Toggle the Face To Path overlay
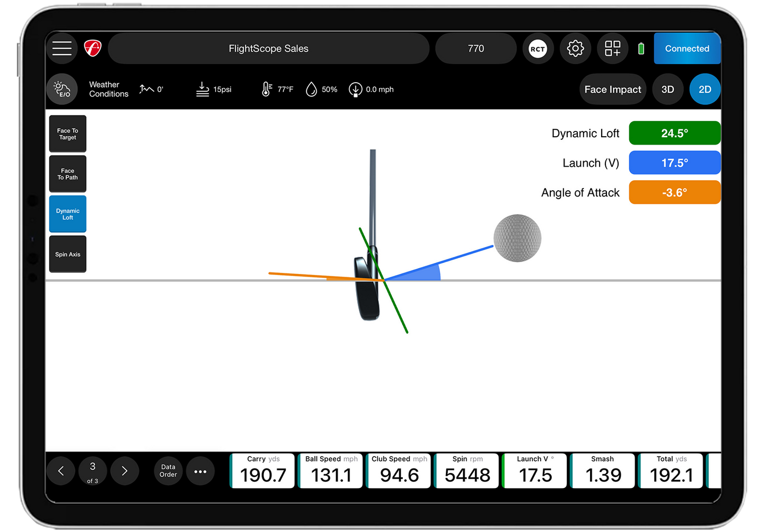Screen dimensions: 766x532 67,174
